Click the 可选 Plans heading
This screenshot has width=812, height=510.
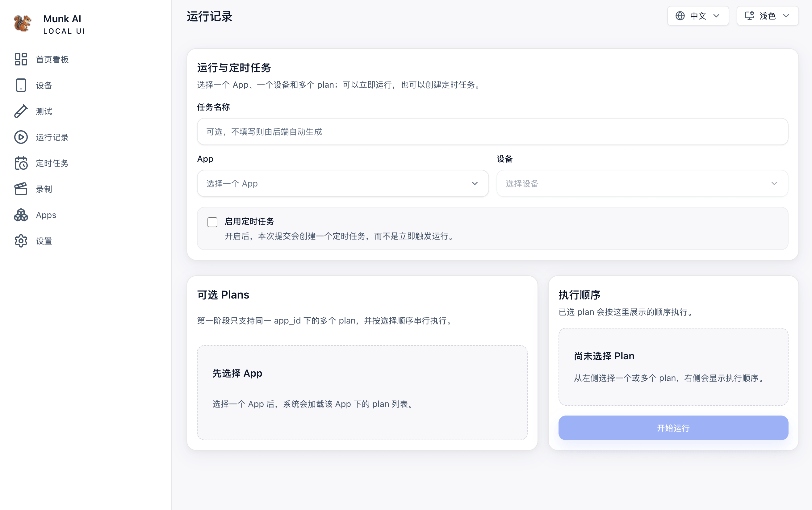pyautogui.click(x=223, y=295)
